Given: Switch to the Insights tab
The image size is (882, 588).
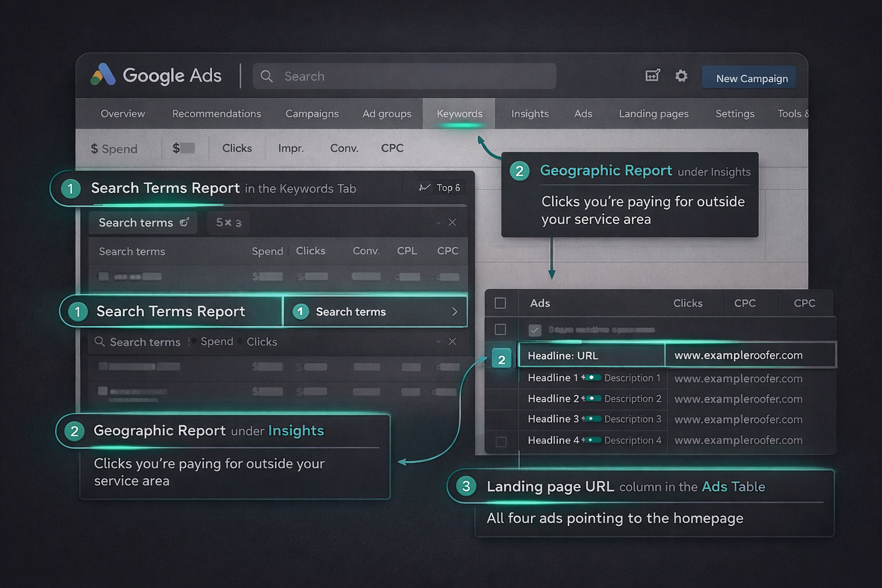Looking at the screenshot, I should tap(530, 114).
